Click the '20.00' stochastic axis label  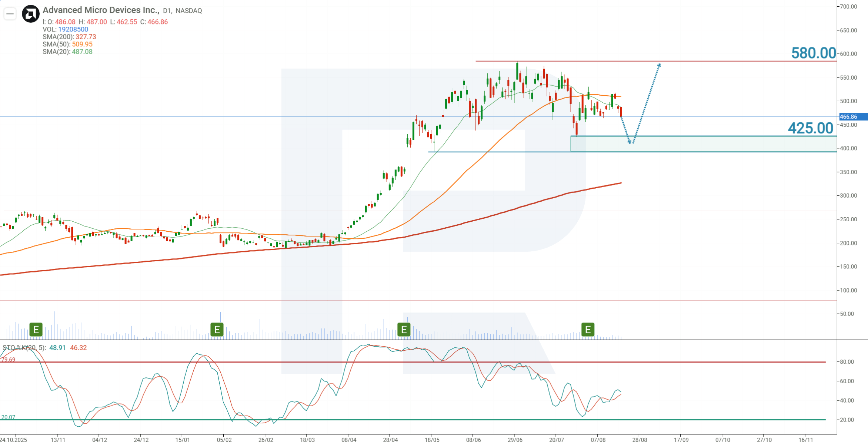847,420
